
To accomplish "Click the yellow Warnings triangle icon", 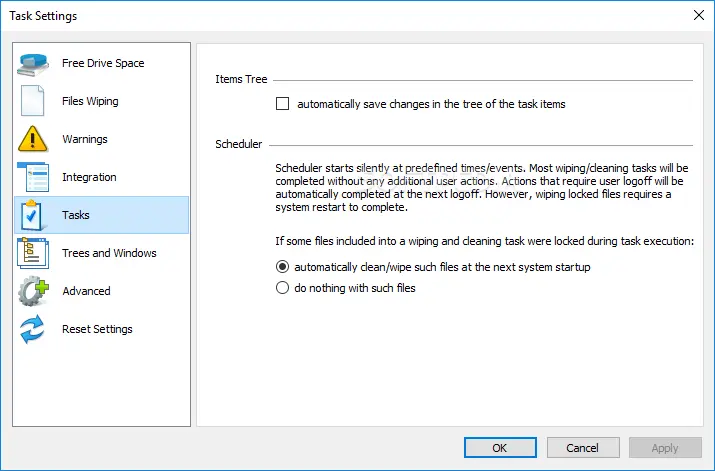I will [x=32, y=139].
